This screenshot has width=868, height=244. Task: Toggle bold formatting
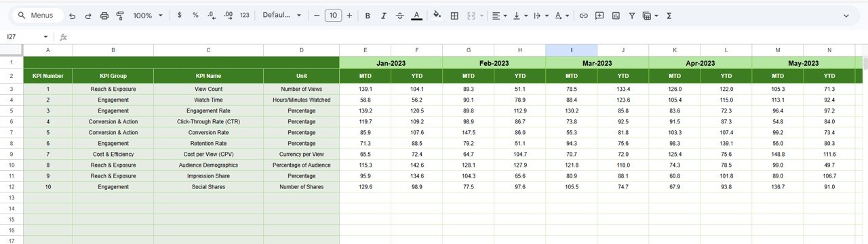368,15
